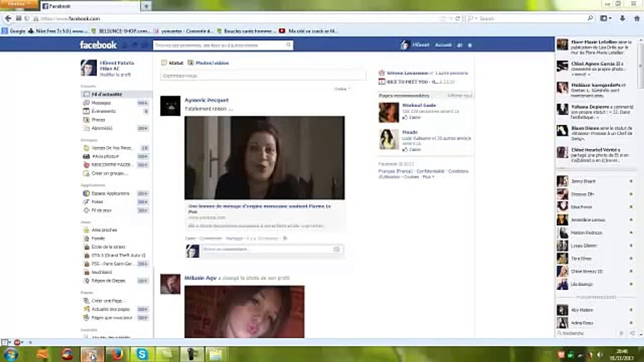This screenshot has width=644, height=362.
Task: Click the Firefox address bar
Action: (x=236, y=19)
